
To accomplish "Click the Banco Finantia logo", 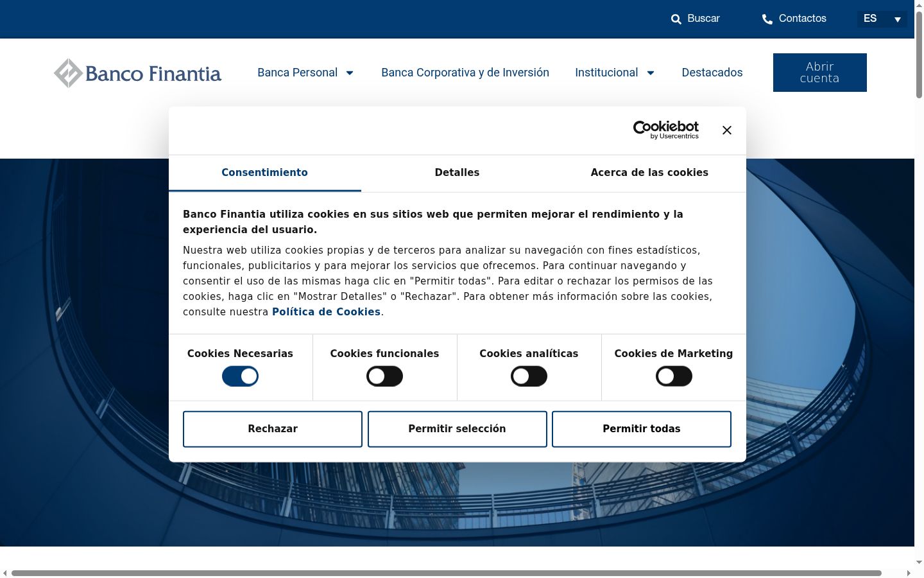I will tap(137, 73).
